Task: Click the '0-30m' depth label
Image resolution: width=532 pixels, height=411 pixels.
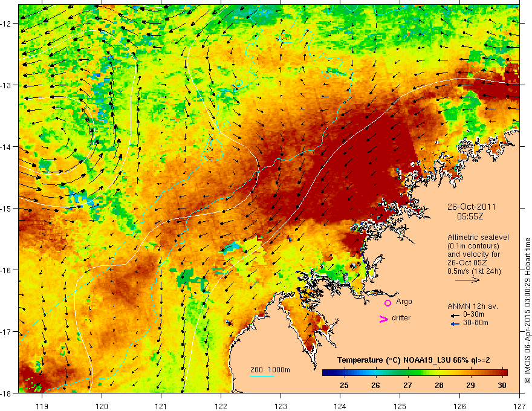Action: point(473,314)
